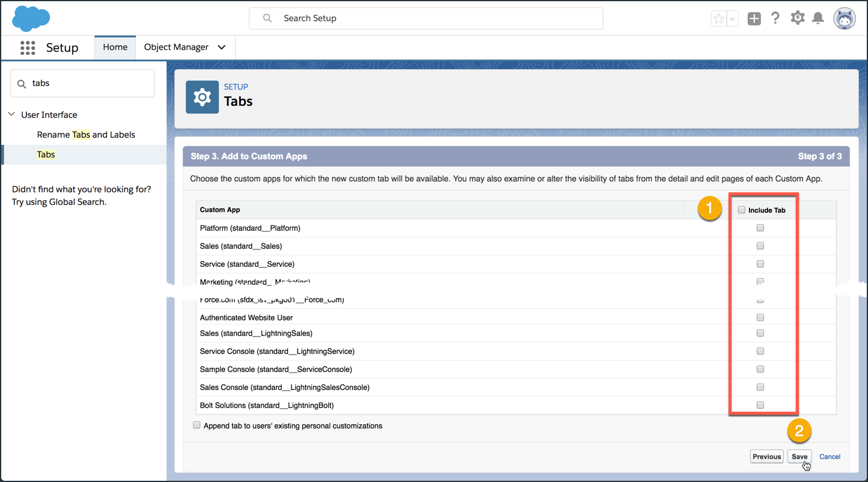Image resolution: width=868 pixels, height=482 pixels.
Task: Click the Sales (standard__LightningSales) row text
Action: tap(256, 334)
